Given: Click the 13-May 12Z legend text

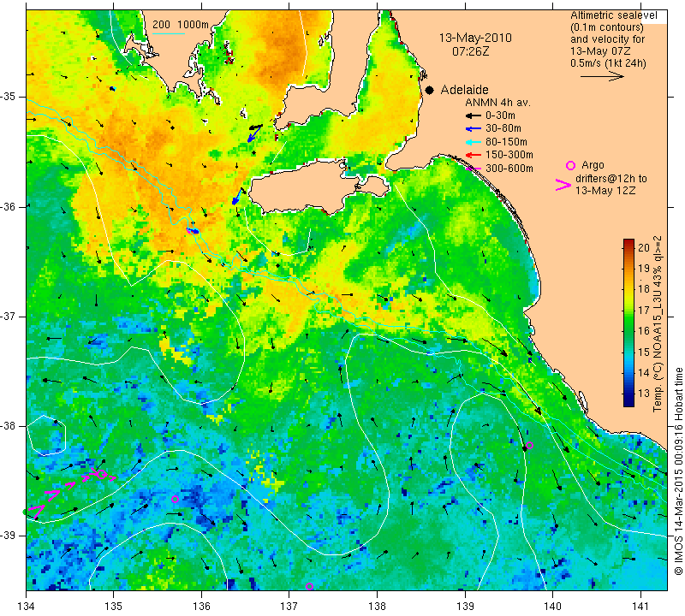Looking at the screenshot, I should [x=605, y=191].
